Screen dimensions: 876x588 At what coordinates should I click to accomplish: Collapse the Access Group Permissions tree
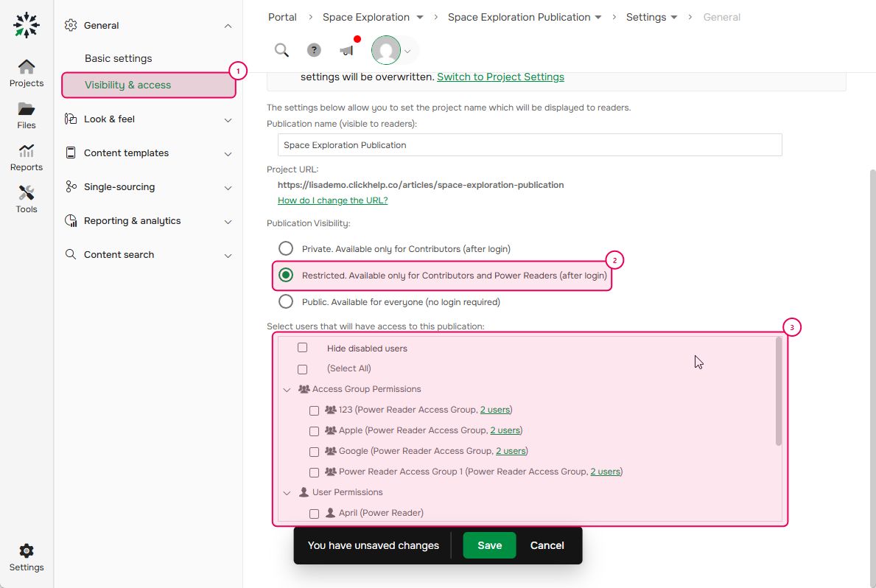287,390
